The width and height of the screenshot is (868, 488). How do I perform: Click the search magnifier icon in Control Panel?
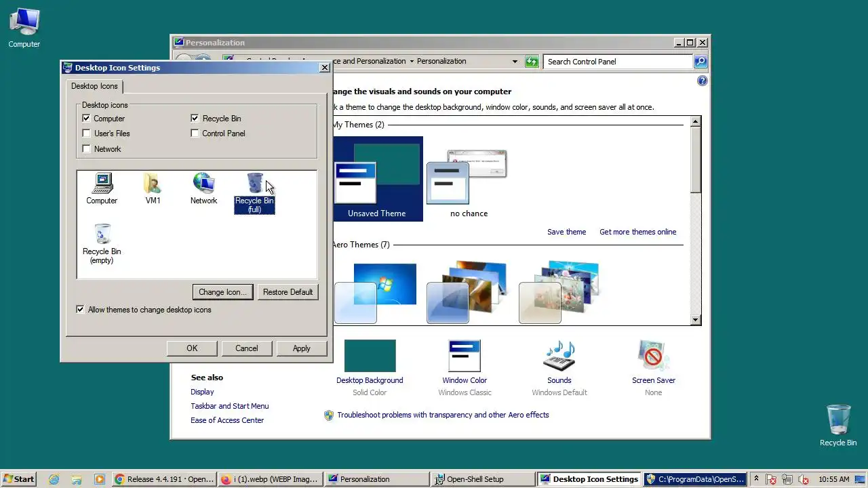click(701, 62)
